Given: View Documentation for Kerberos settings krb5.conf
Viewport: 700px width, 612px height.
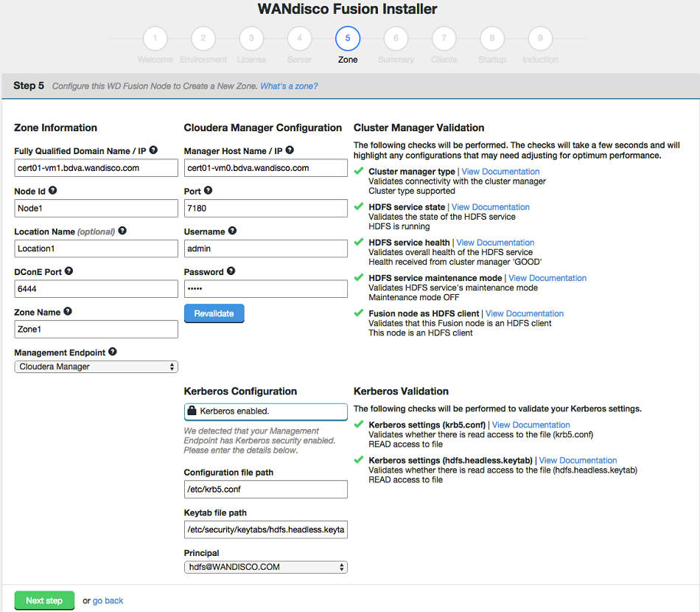Looking at the screenshot, I should 531,425.
